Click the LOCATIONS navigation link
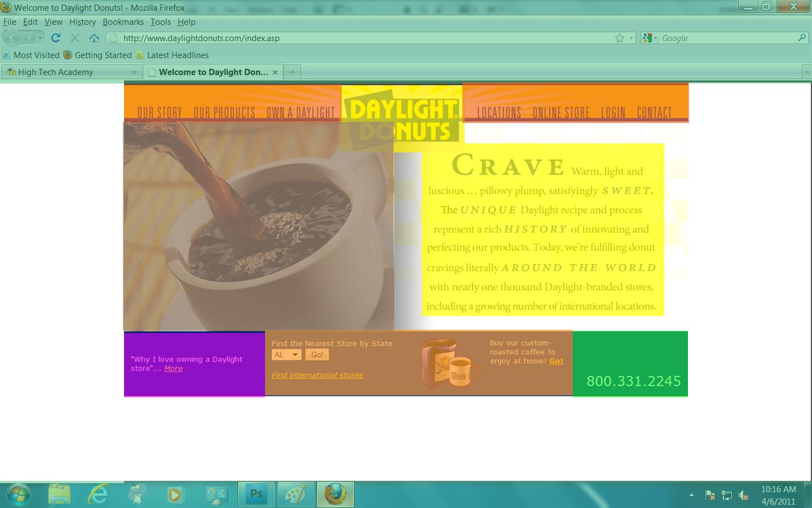 499,113
